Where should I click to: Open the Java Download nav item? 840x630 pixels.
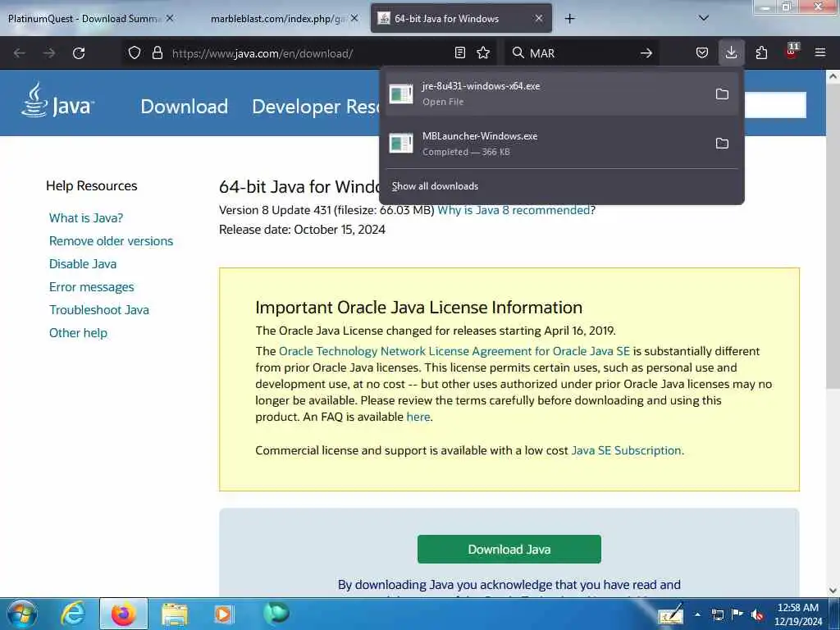pos(184,106)
